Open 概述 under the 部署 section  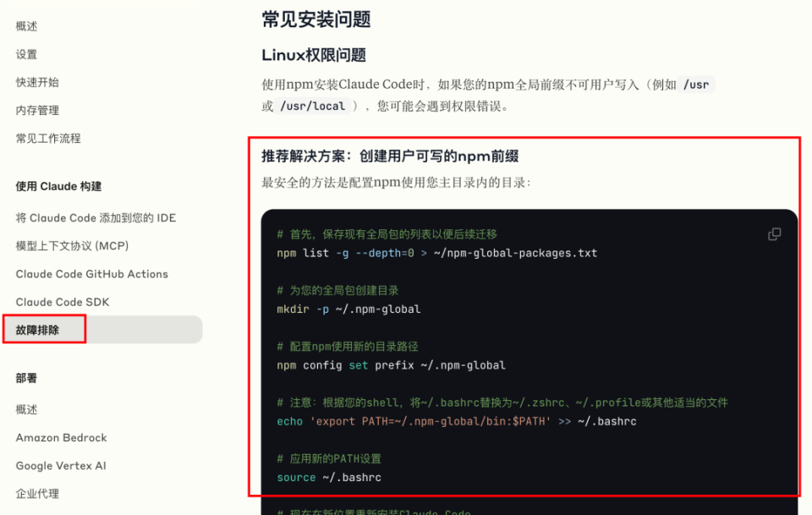pyautogui.click(x=26, y=409)
